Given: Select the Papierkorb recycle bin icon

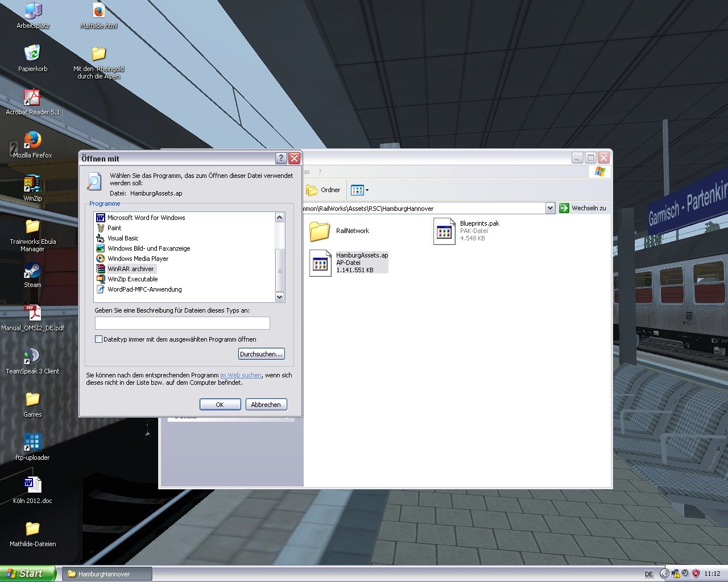Looking at the screenshot, I should pos(33,59).
